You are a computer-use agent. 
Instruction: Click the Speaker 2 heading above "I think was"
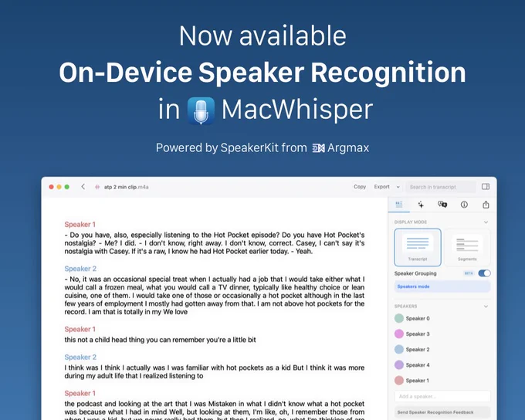pos(80,357)
